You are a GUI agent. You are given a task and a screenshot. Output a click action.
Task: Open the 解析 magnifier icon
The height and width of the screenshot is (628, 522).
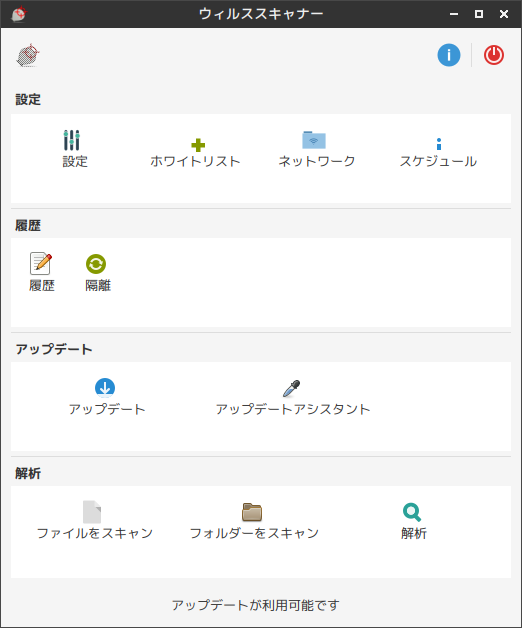pyautogui.click(x=412, y=512)
